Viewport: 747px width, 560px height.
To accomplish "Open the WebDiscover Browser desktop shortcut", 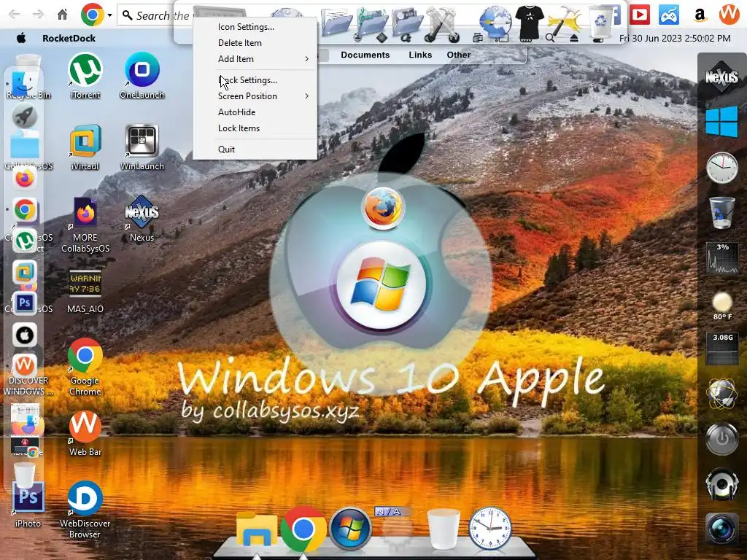I will point(85,510).
